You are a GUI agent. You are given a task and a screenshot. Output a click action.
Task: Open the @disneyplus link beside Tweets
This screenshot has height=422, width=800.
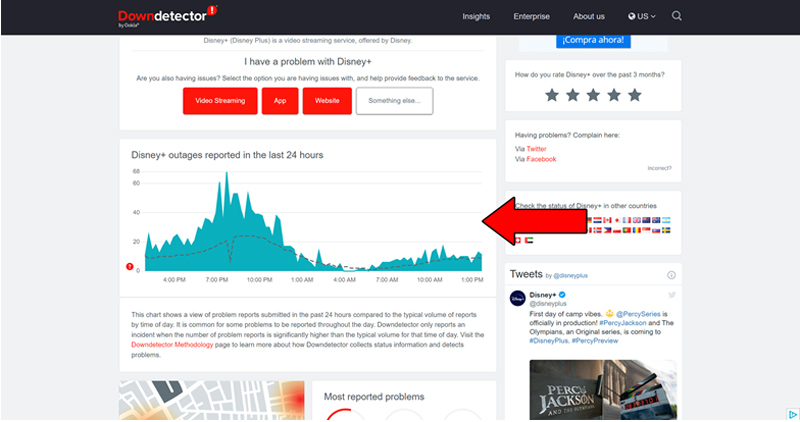click(570, 276)
